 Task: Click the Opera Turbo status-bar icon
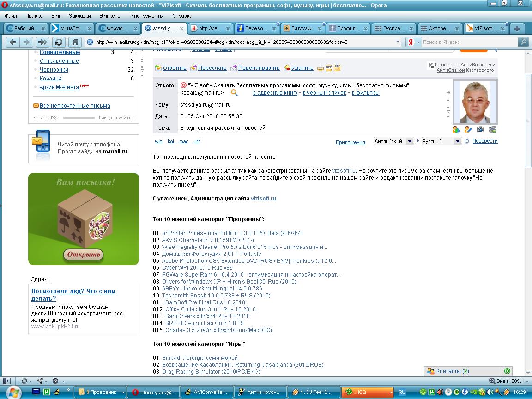(55, 381)
